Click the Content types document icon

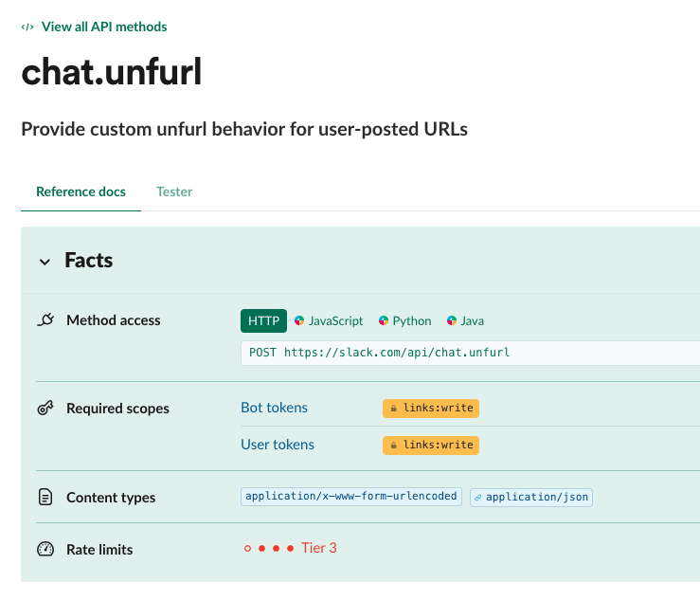point(45,497)
